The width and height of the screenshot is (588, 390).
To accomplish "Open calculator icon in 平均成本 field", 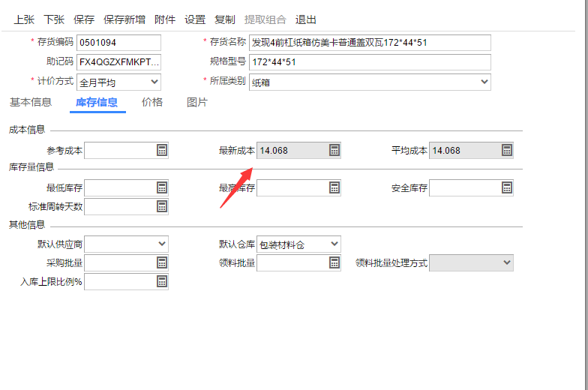I will (x=507, y=150).
